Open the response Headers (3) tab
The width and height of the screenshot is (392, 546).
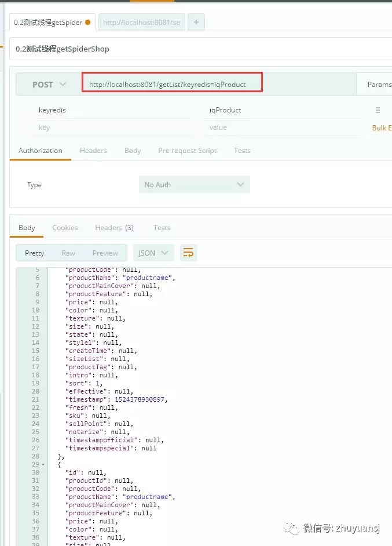click(114, 228)
